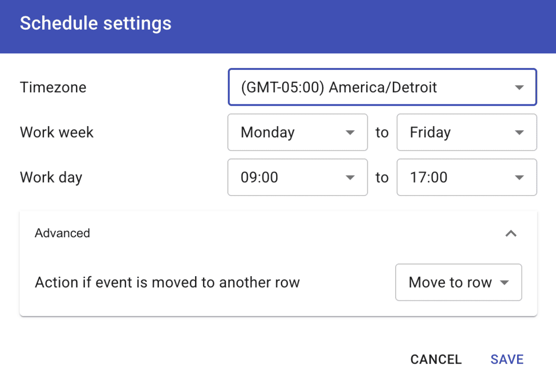
Task: Open the moved-event action dropdown
Action: [x=459, y=283]
